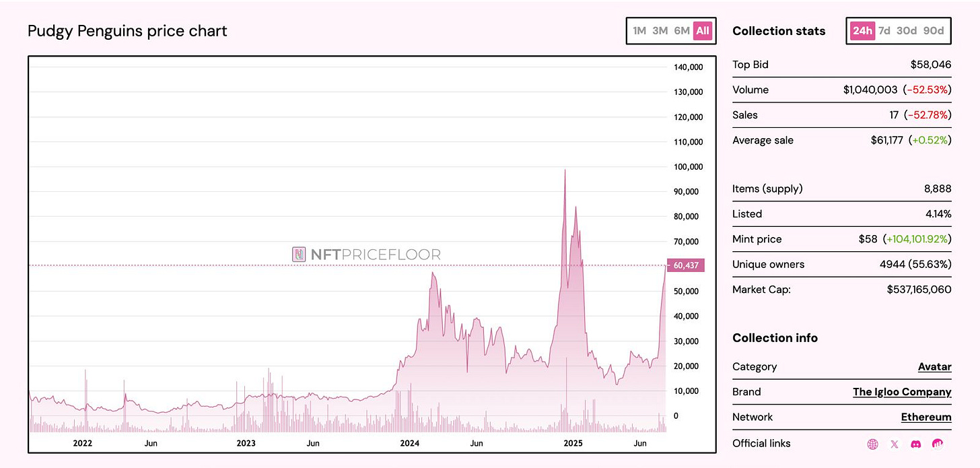Click the mint price change +104,101.92%
Image resolution: width=980 pixels, height=468 pixels.
[x=917, y=239]
